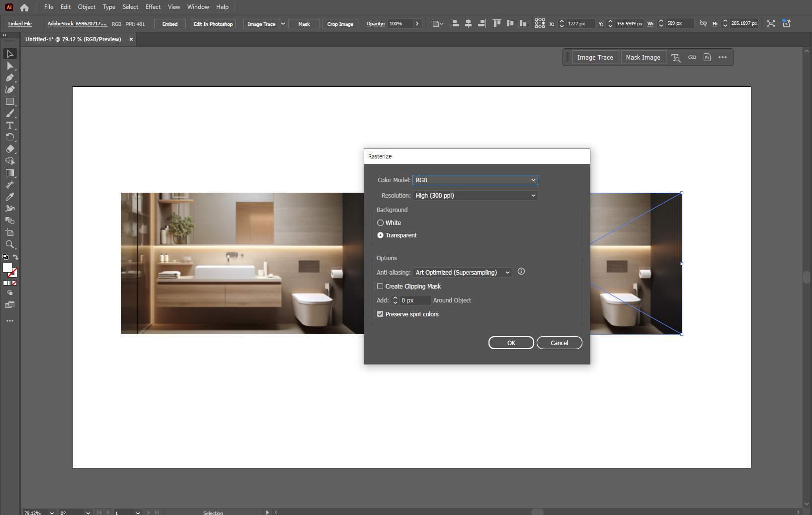Open Resolution dropdown
Screen dimensions: 812x515
point(475,196)
